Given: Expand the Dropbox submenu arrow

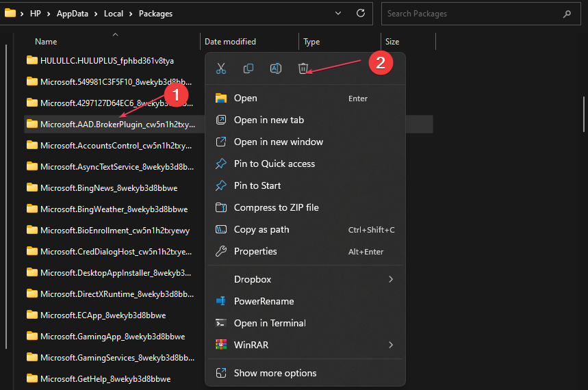Looking at the screenshot, I should pyautogui.click(x=391, y=279).
